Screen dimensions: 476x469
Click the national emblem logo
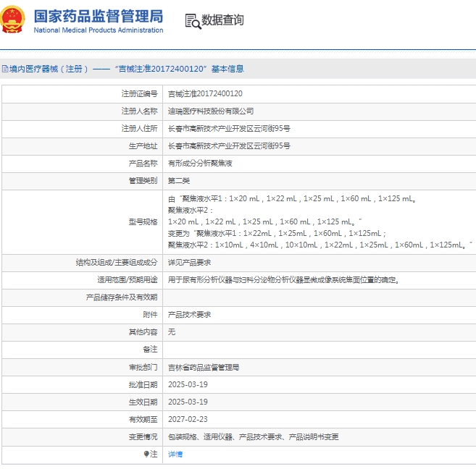[12, 20]
